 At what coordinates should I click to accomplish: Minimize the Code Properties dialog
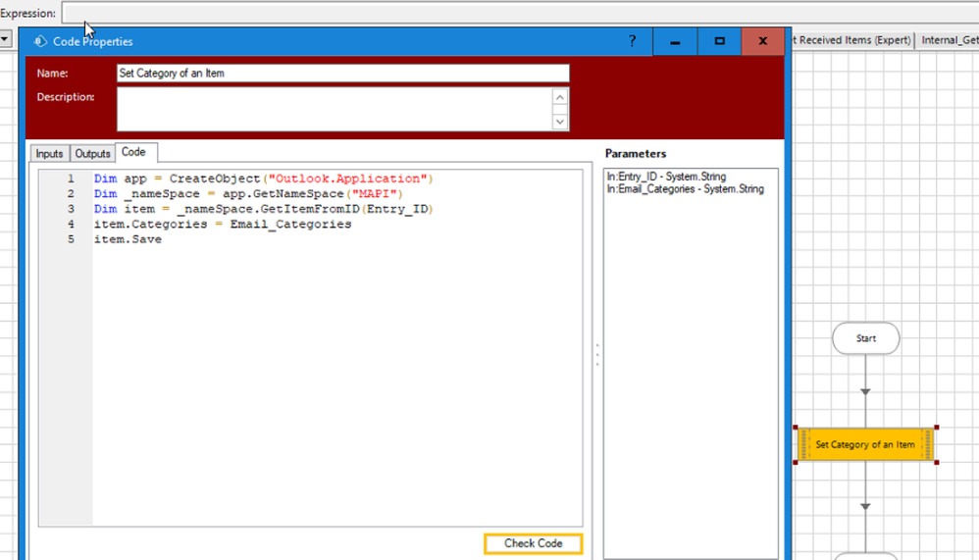pos(675,41)
